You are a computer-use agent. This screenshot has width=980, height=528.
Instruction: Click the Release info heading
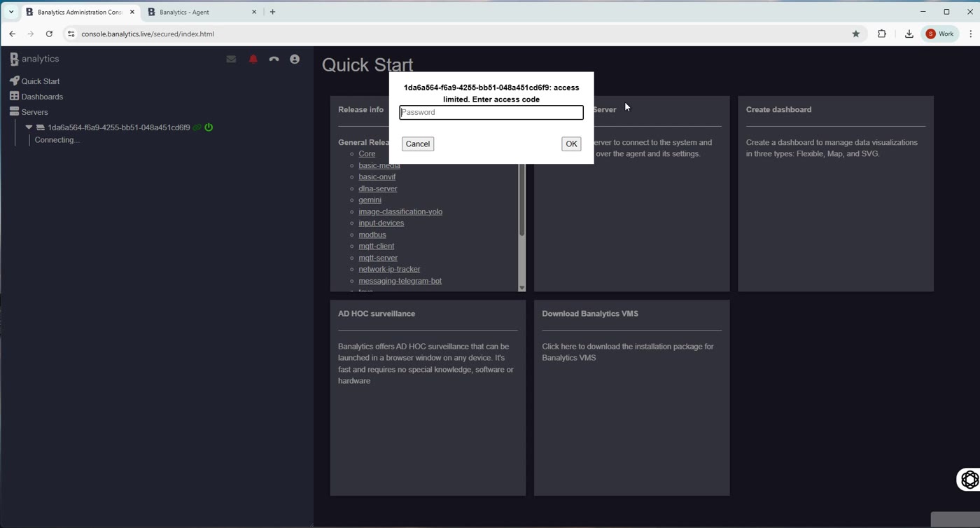[361, 110]
